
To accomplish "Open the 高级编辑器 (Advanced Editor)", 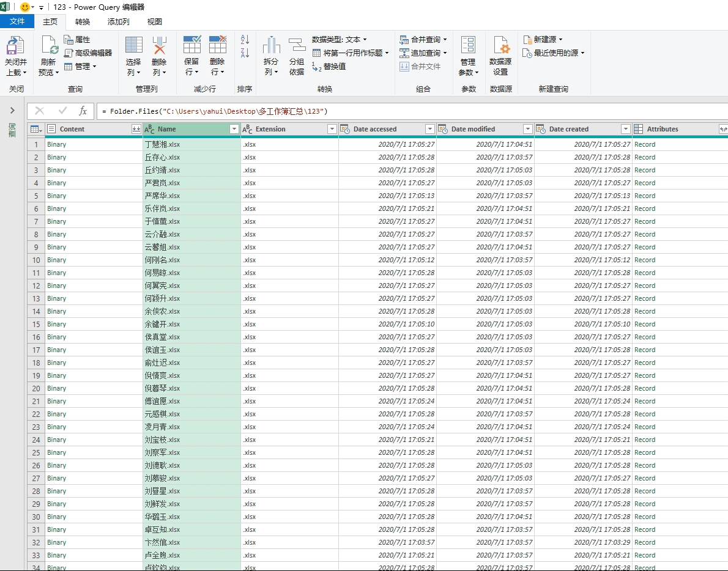I will click(88, 53).
